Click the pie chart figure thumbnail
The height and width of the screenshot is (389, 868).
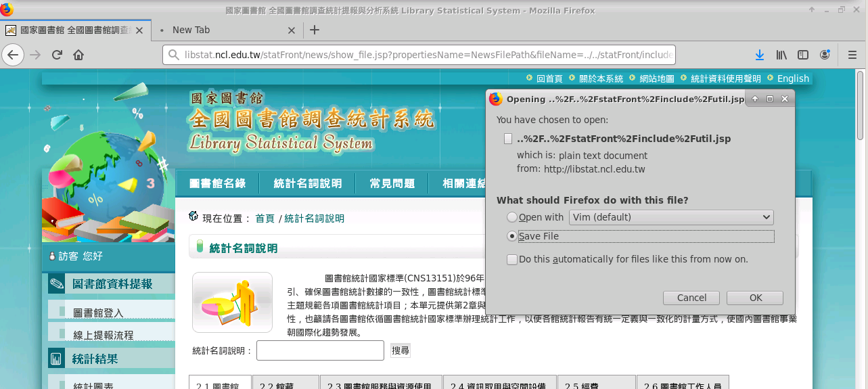tap(232, 302)
